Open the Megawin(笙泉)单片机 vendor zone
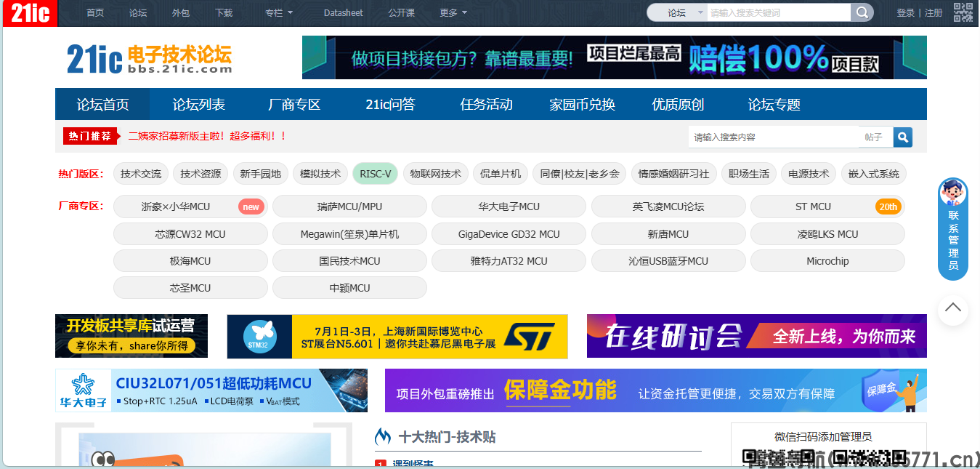This screenshot has width=980, height=469. coord(349,234)
